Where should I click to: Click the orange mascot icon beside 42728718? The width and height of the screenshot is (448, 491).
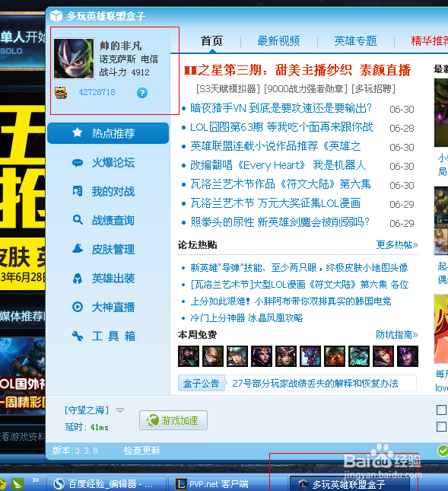coord(61,93)
